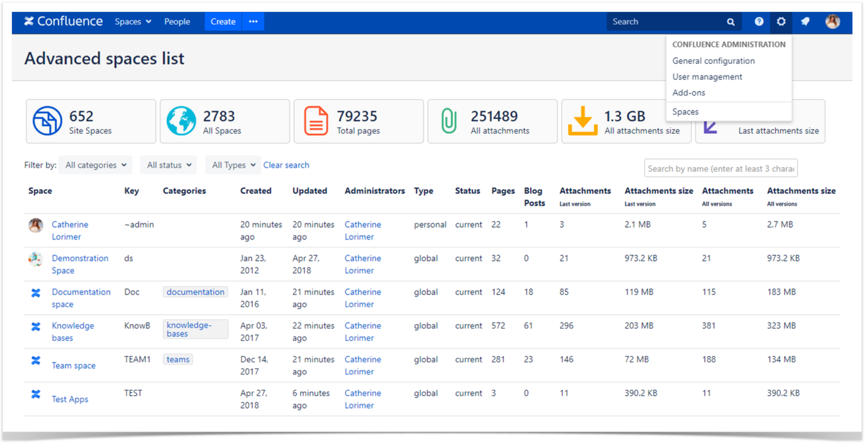The width and height of the screenshot is (868, 445).
Task: Select Spaces in administration menu
Action: pos(685,111)
